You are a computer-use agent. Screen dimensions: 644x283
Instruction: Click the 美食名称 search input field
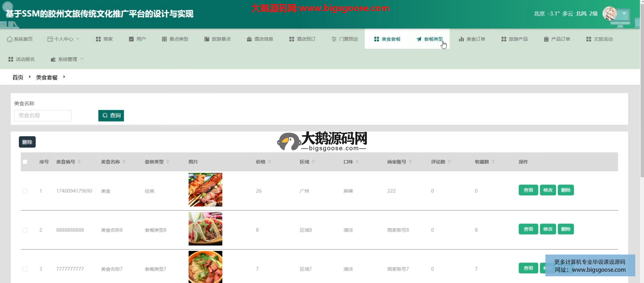point(43,116)
